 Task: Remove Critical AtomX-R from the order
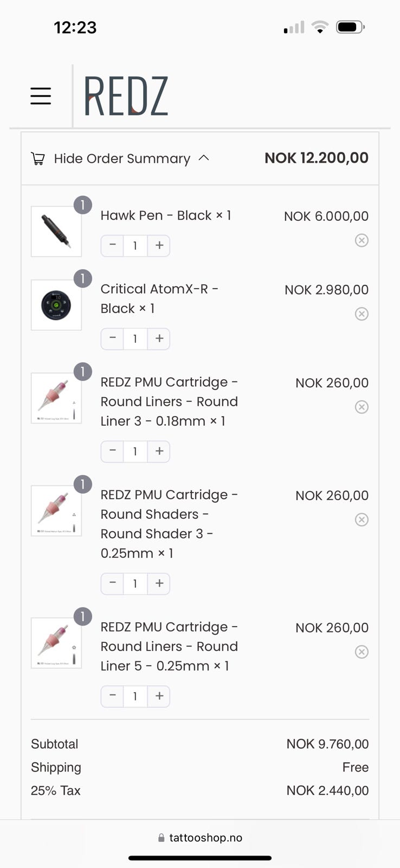(x=362, y=314)
